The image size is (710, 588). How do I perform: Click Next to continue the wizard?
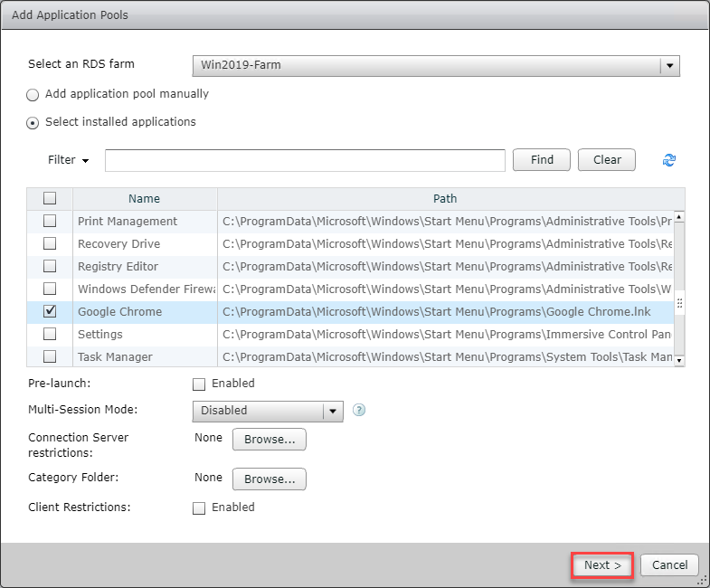coord(602,565)
